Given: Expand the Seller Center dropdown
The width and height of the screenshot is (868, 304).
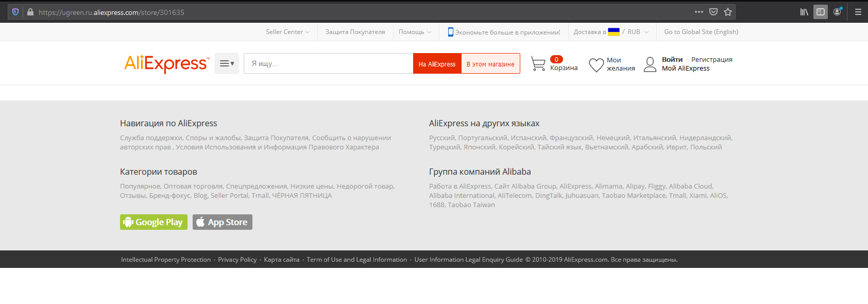Looking at the screenshot, I should click(x=288, y=32).
